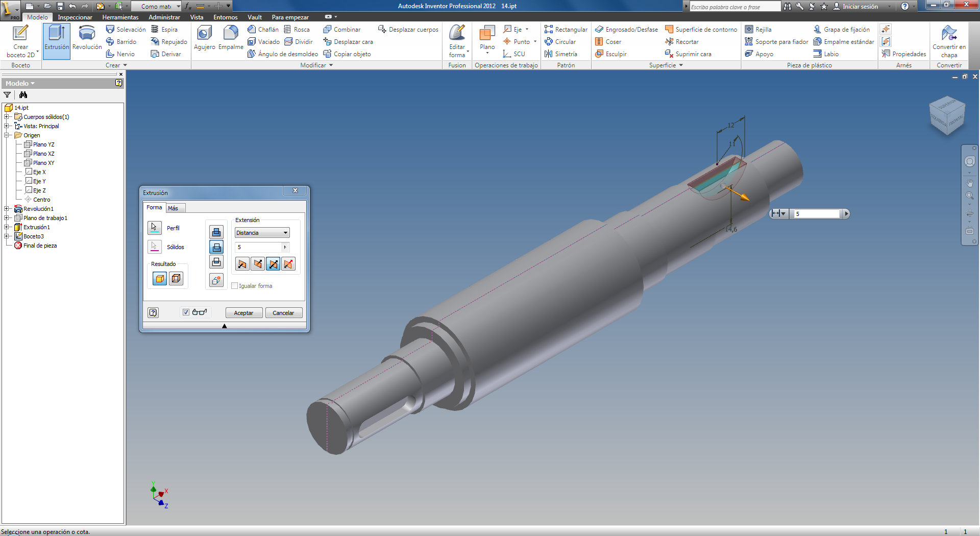Open the Entornos ribbon tab

click(x=226, y=17)
